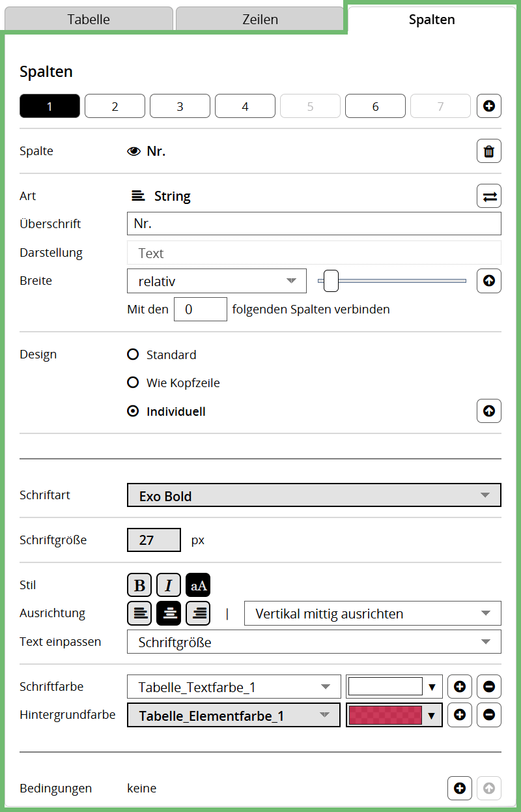Viewport: 521px width, 812px height.
Task: Add a new Bedingungen condition
Action: click(x=460, y=789)
